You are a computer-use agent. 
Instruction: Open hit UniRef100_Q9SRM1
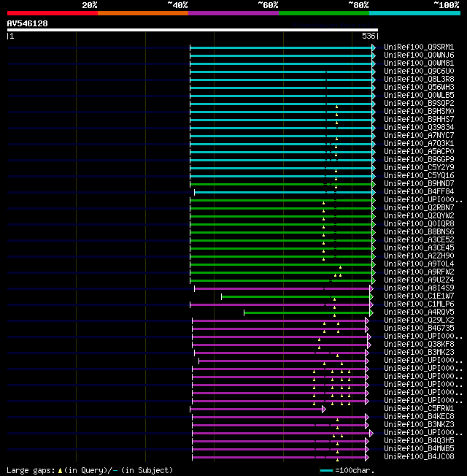click(419, 47)
